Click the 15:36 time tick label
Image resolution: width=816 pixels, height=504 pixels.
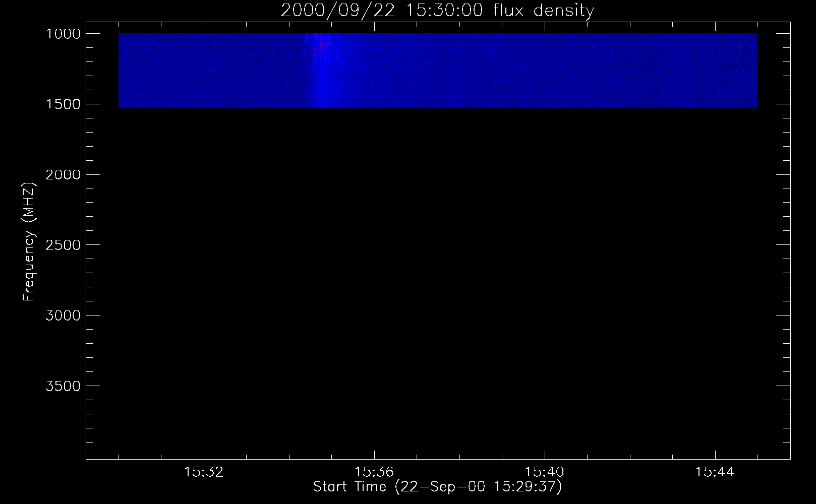[x=374, y=472]
